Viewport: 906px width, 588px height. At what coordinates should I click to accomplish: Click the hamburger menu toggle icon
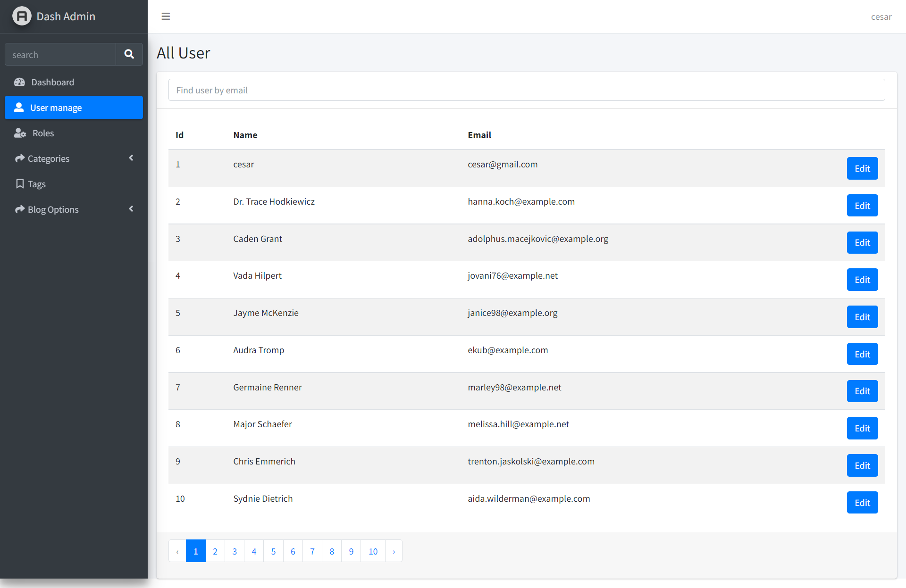pyautogui.click(x=166, y=17)
